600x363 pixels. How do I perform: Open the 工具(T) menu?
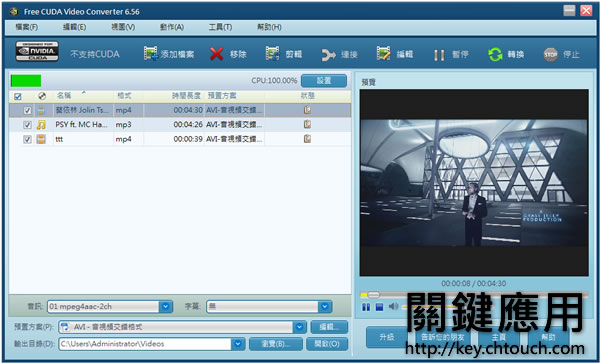click(x=220, y=27)
